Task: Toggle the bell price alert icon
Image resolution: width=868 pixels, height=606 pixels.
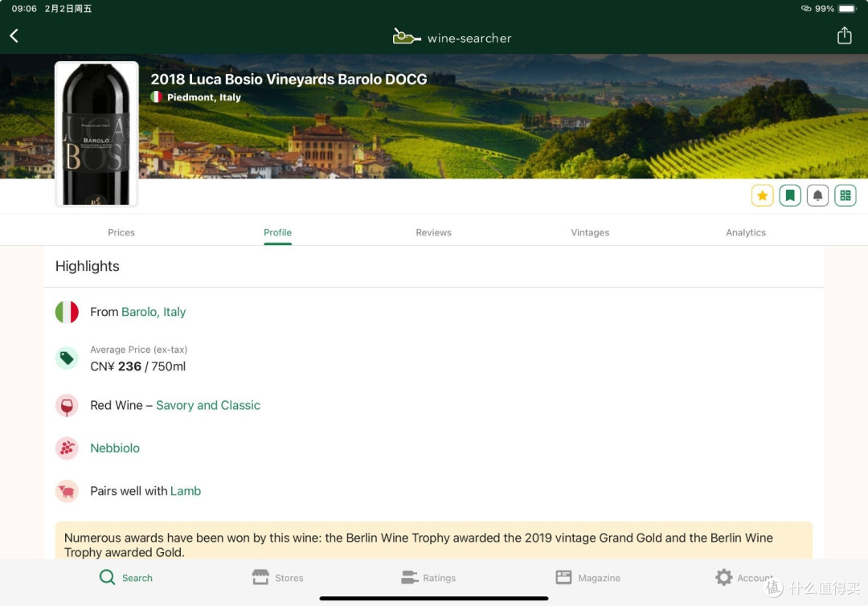Action: tap(817, 195)
